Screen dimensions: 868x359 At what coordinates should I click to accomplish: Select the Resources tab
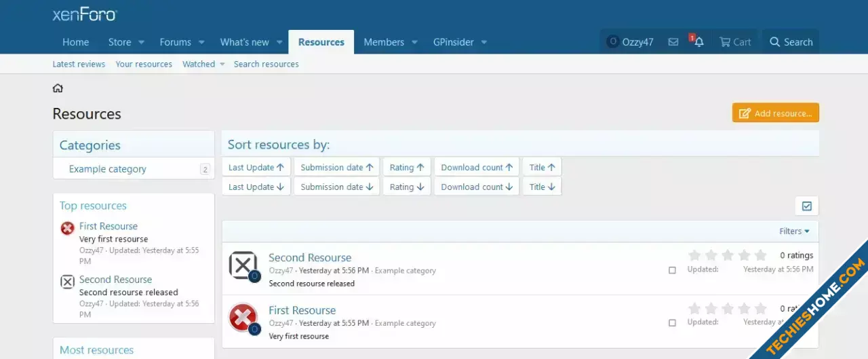[321, 42]
